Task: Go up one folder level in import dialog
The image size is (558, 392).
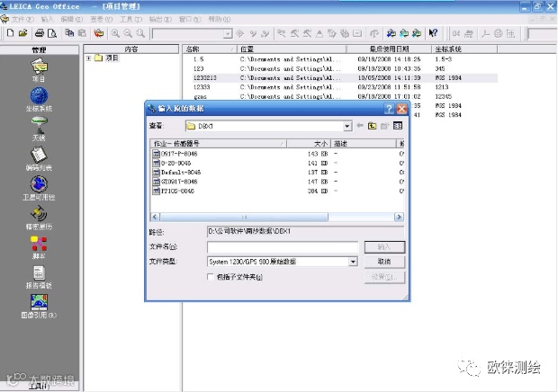Action: point(373,126)
